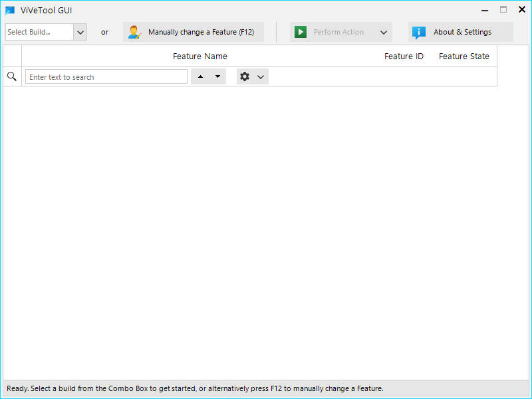This screenshot has height=399, width=532.
Task: Open About & Settings via its text label
Action: pos(462,32)
